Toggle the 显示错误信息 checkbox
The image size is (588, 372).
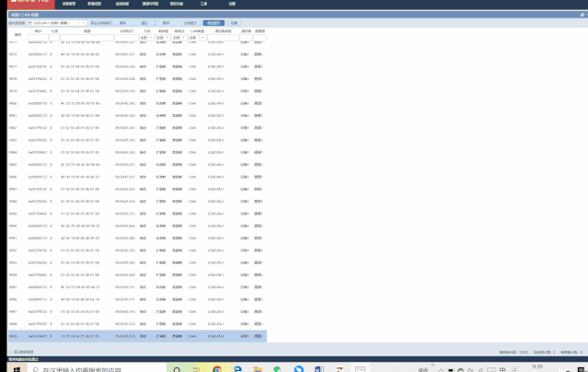tap(10, 352)
